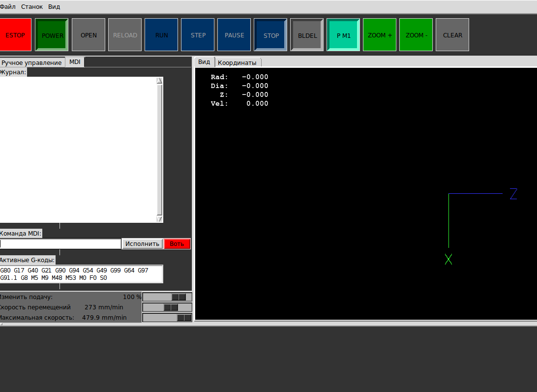Viewport: 537px width, 392px height.
Task: Click the PAUSE button
Action: pos(234,34)
